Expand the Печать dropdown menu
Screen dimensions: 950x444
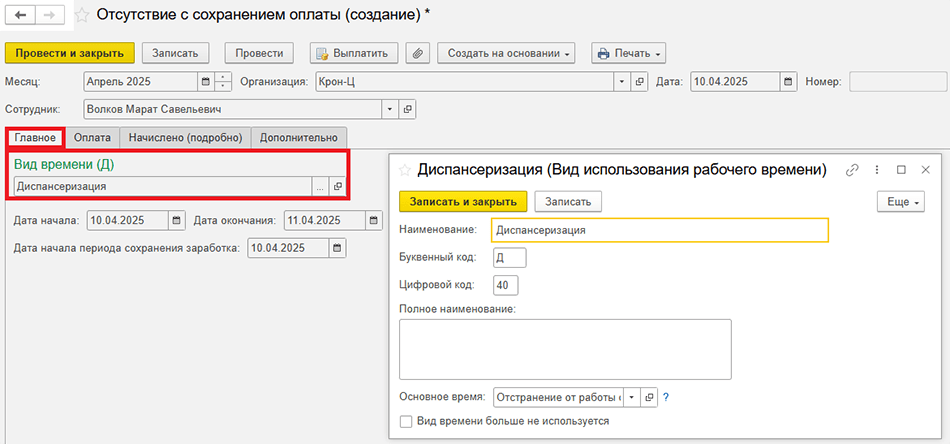629,53
